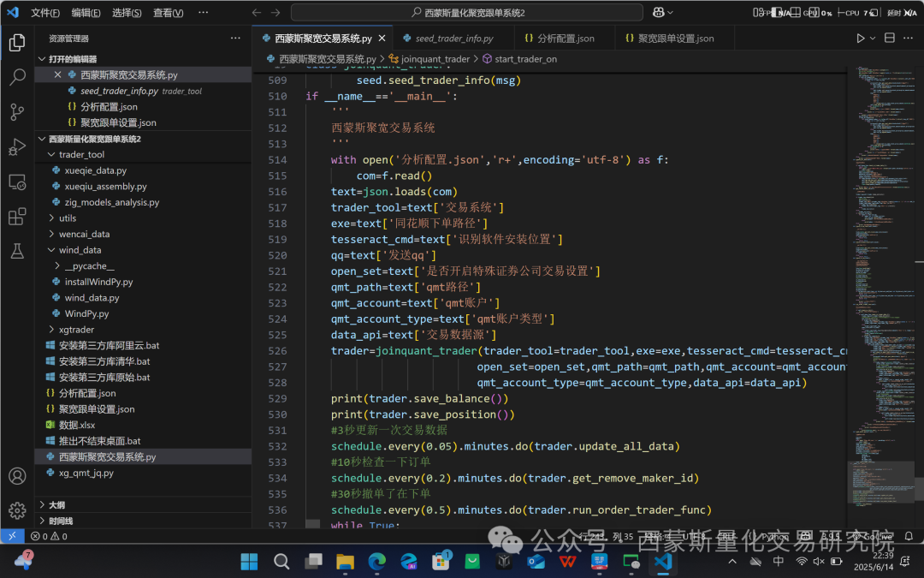This screenshot has height=578, width=924.
Task: Close the 西蒙斯聚宽交易系统.py editor tab
Action: (382, 39)
